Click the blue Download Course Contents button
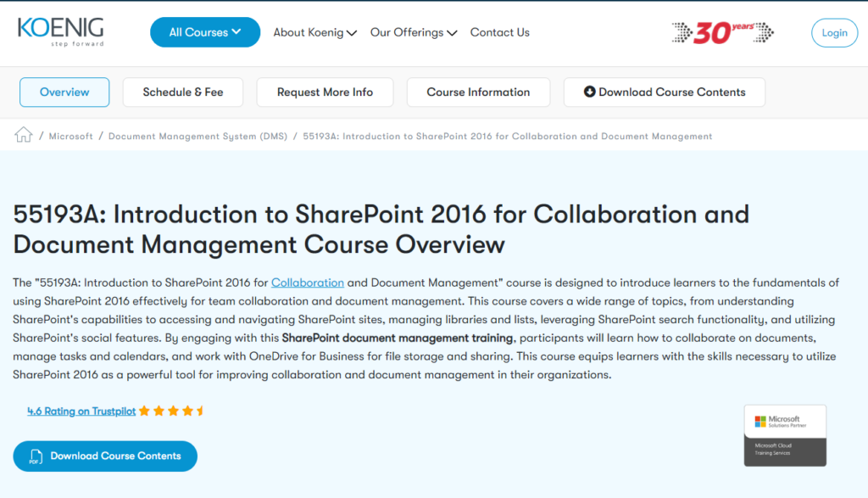 click(x=105, y=456)
